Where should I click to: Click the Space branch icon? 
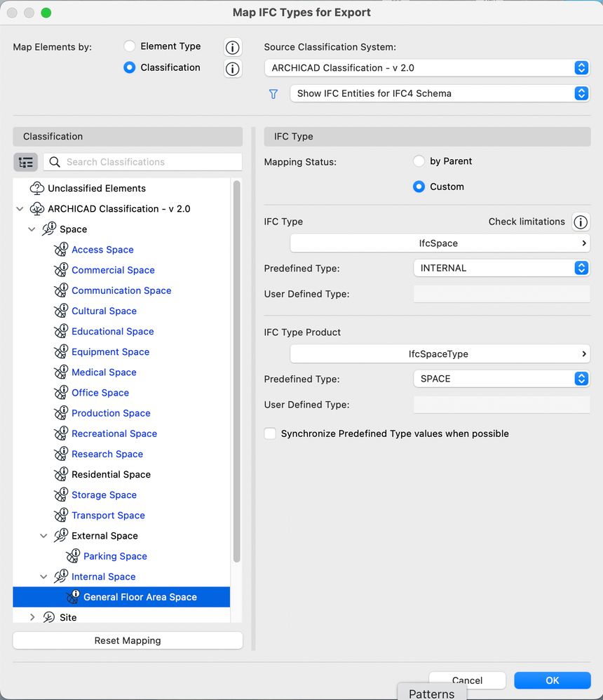[48, 229]
